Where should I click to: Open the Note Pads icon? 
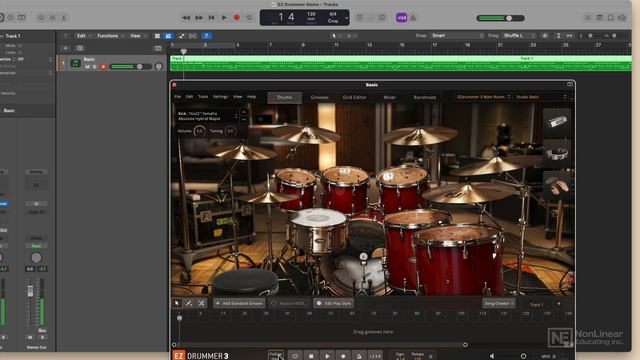coord(599,18)
